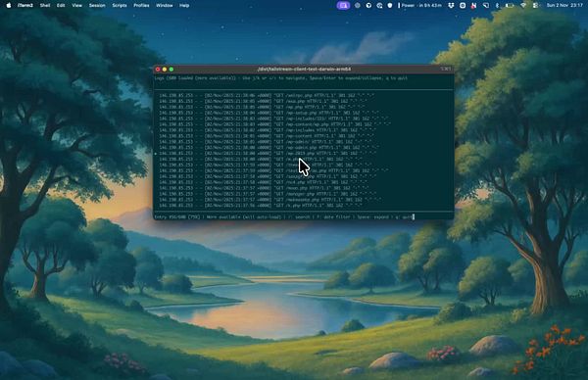Open the Wi-Fi status menu
The image size is (588, 380).
523,5
